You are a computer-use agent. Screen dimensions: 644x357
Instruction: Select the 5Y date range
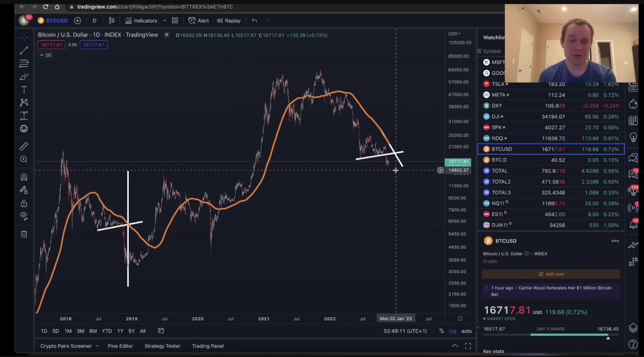pos(132,331)
